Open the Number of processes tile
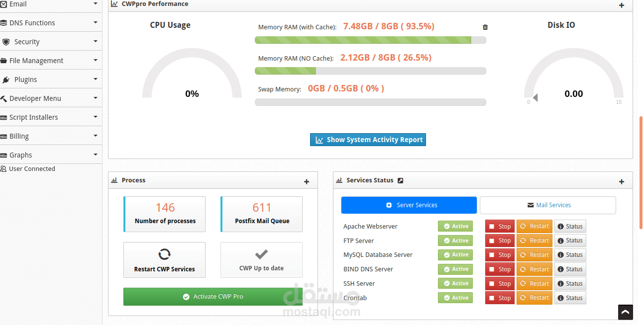Image resolution: width=644 pixels, height=325 pixels. 164,214
